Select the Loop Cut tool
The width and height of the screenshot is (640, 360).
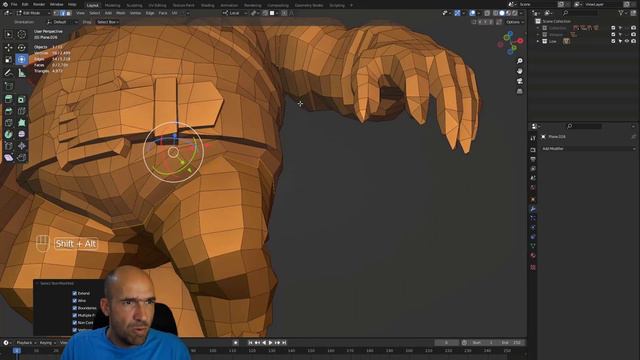[22, 111]
